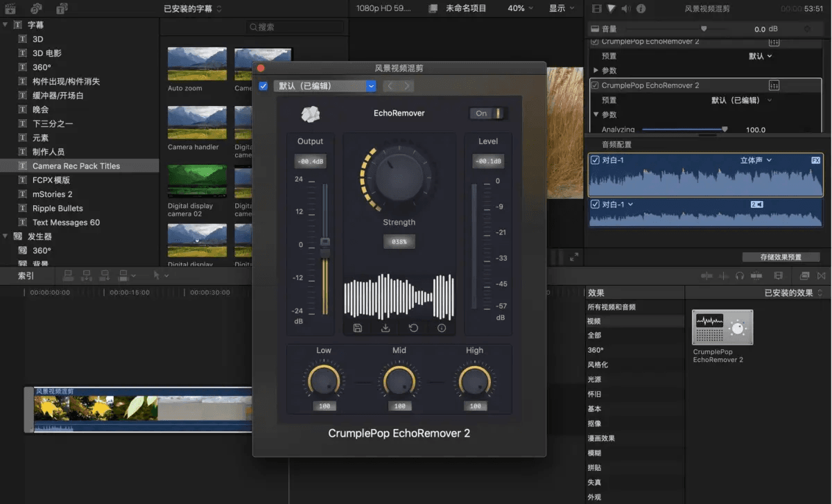The width and height of the screenshot is (832, 504).
Task: Click the 存储效果预置 button
Action: click(x=781, y=257)
